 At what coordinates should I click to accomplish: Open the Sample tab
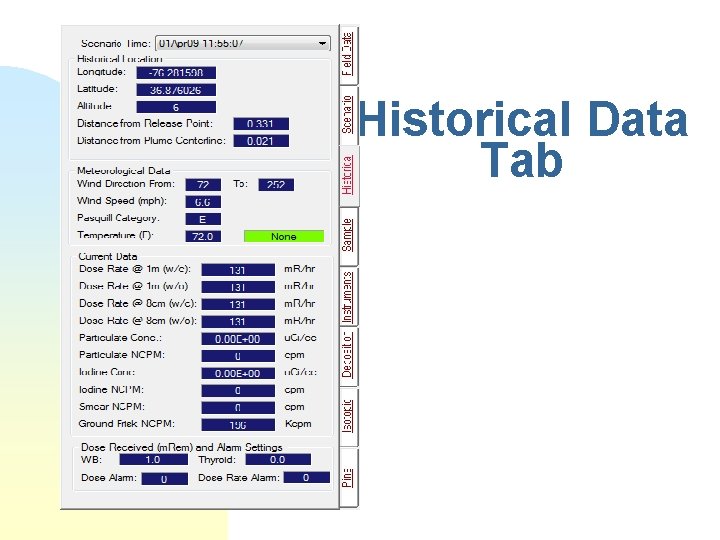point(348,236)
